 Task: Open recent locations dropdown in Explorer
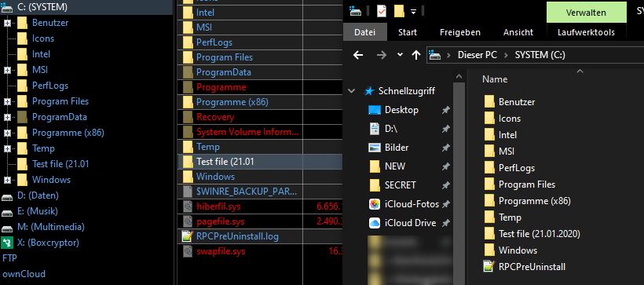400,55
